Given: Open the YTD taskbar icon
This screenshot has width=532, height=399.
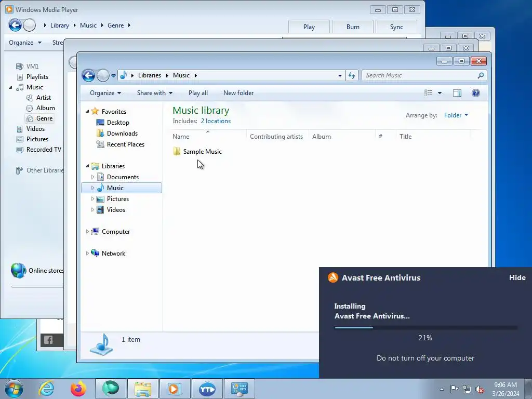Looking at the screenshot, I should (x=207, y=389).
